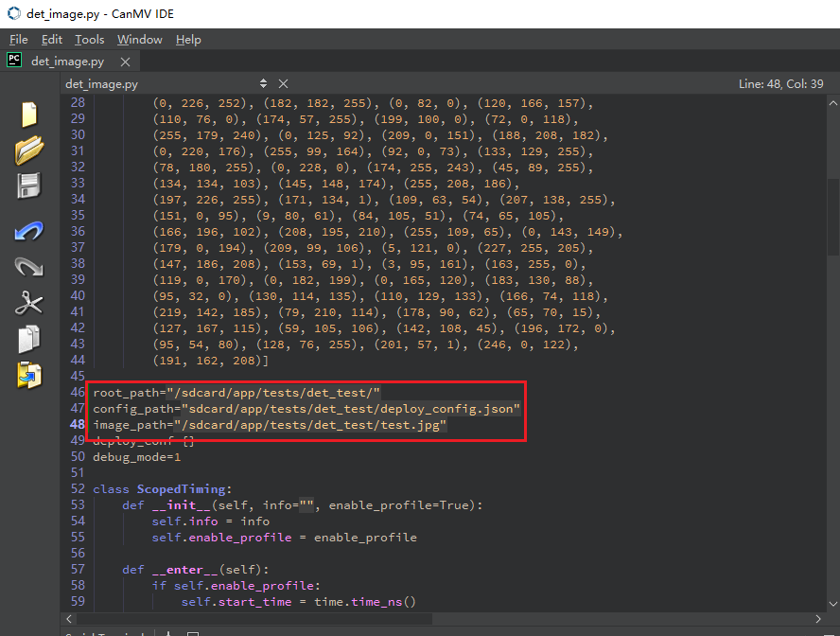The image size is (840, 636).
Task: Click line number 52 in gutter
Action: click(x=78, y=488)
